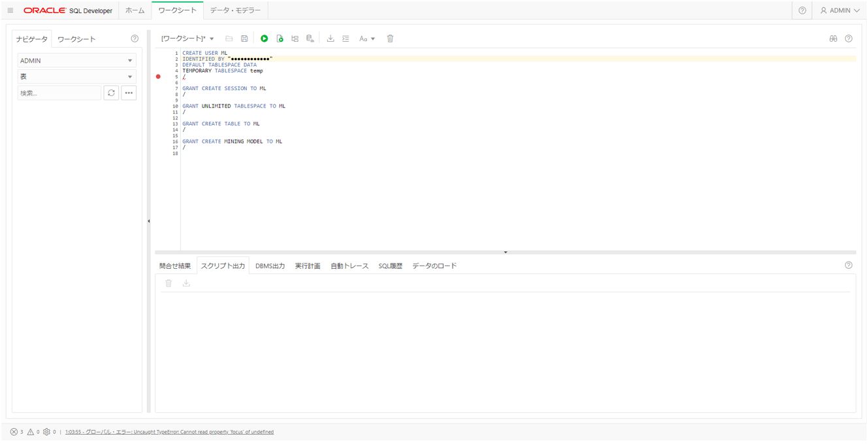Refresh the navigator object list
868x445 pixels.
(111, 93)
